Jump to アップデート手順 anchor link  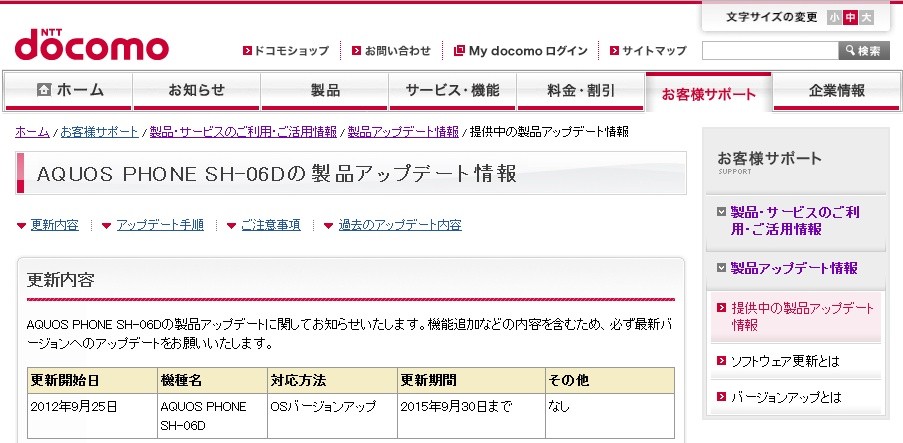coord(160,225)
